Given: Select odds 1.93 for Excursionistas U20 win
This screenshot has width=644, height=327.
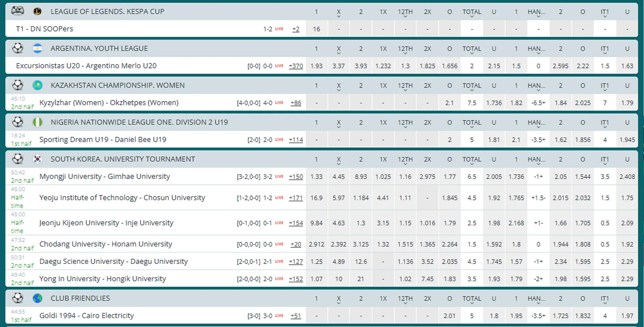Looking at the screenshot, I should (316, 66).
